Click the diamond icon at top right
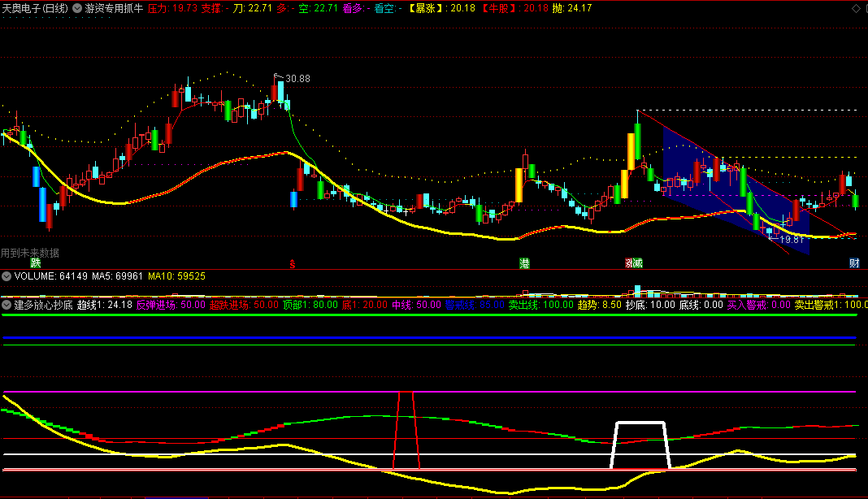Viewport: 868px width, 499px height. tap(856, 8)
